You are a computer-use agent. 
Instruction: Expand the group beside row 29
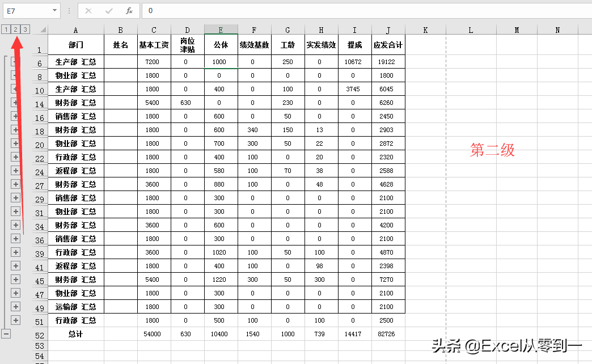[x=15, y=197]
